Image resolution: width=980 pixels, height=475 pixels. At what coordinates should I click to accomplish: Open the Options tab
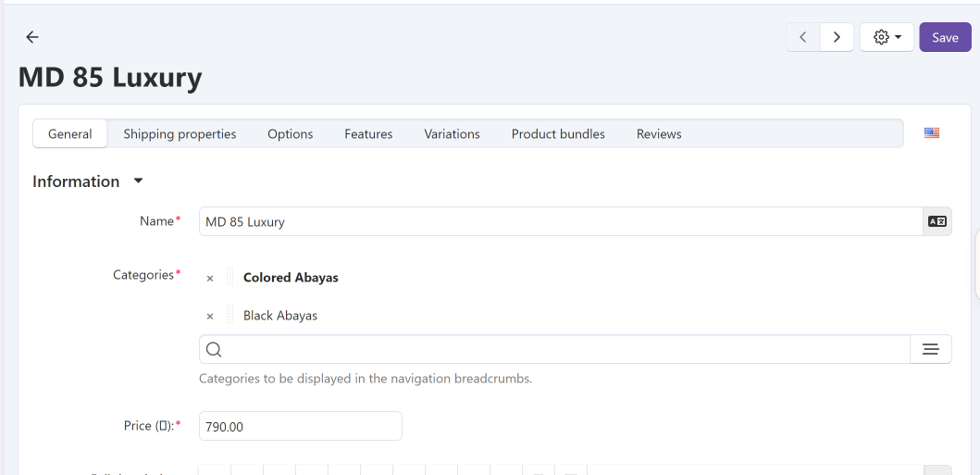click(x=290, y=133)
